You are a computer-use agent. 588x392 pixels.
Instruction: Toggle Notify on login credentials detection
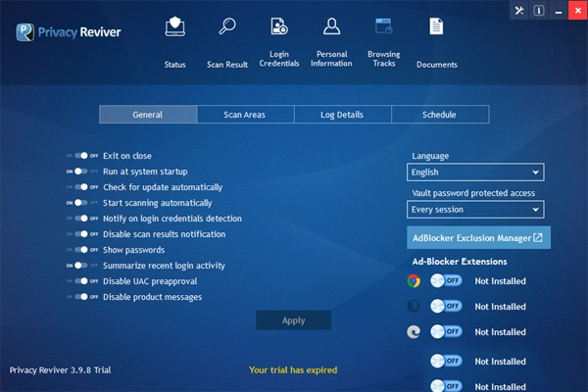tap(82, 219)
